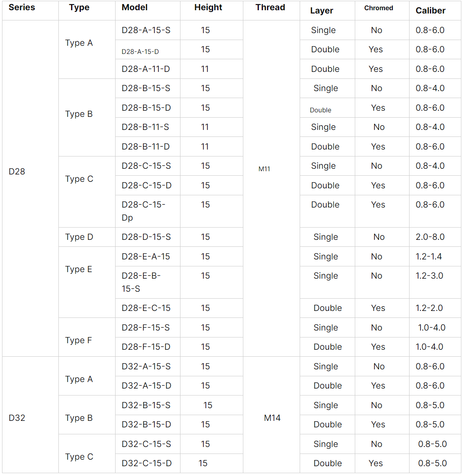Select the D32-C-15-D model cell
This screenshot has height=476, width=463.
147,463
